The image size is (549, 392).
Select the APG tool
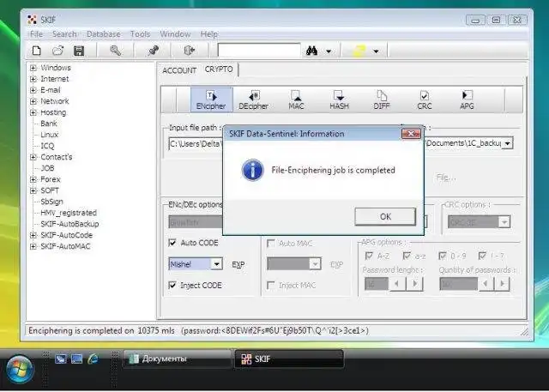(x=467, y=100)
